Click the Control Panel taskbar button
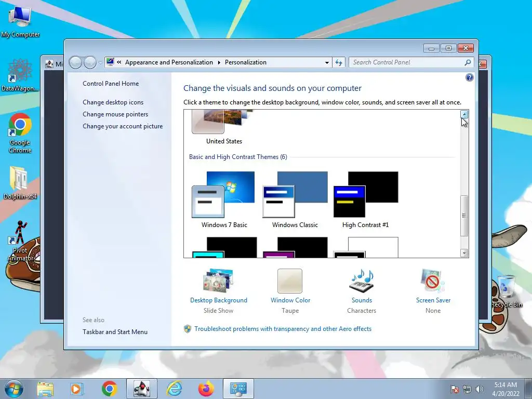This screenshot has height=399, width=532. tap(238, 389)
